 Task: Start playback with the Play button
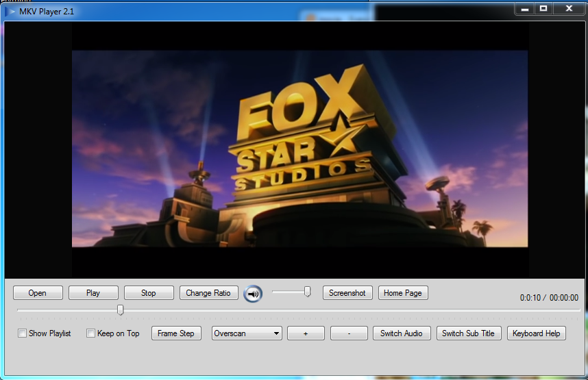tap(93, 292)
